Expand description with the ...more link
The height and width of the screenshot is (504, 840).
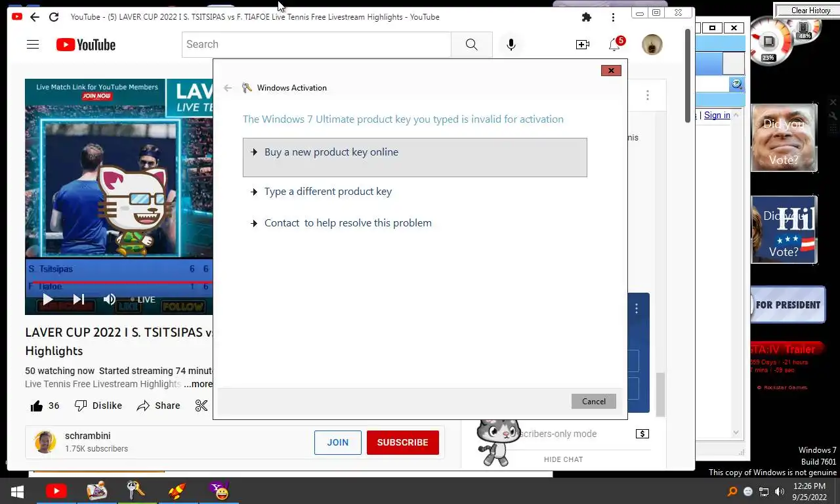(198, 384)
